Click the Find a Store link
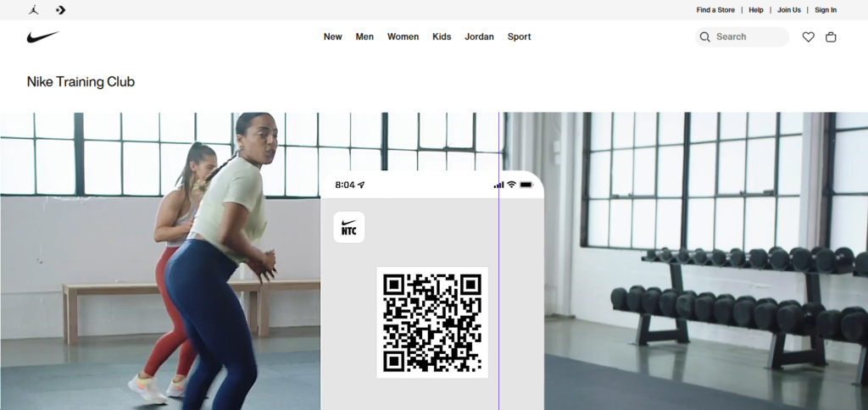868x410 pixels. pos(715,10)
